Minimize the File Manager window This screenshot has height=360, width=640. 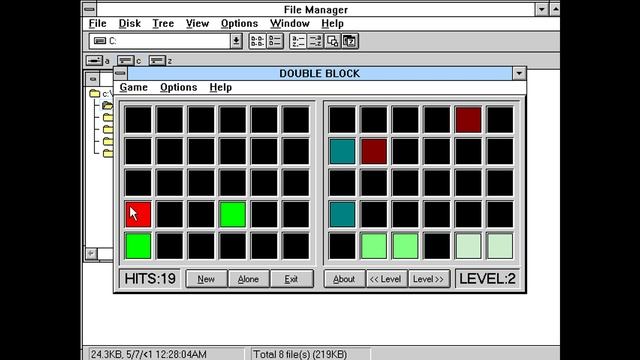click(x=542, y=9)
